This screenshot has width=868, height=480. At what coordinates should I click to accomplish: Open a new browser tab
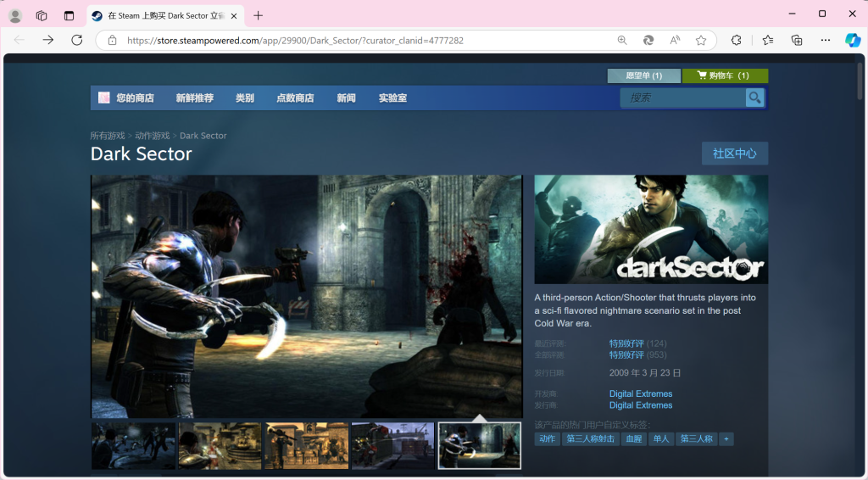coord(258,15)
